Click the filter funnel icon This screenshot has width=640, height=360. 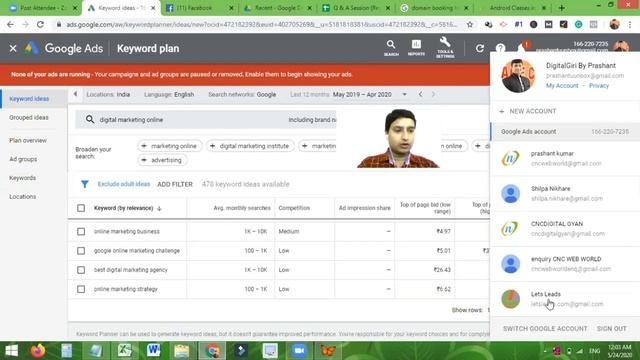point(84,184)
